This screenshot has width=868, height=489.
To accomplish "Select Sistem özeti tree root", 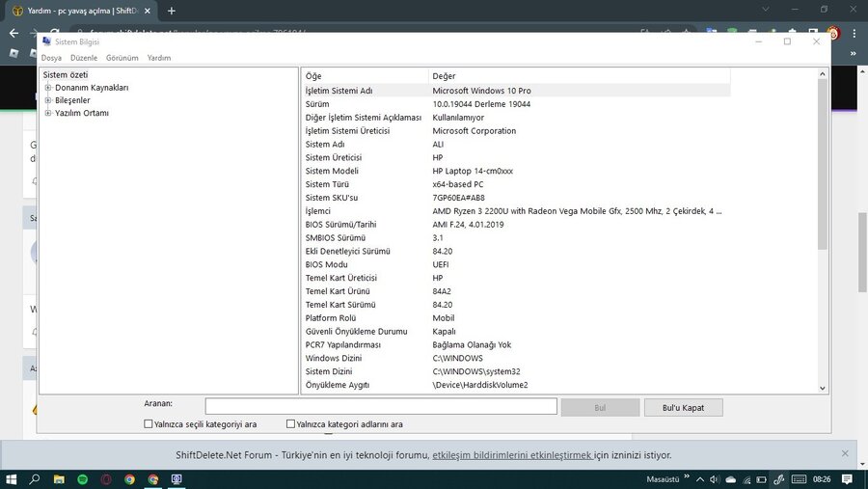I will [66, 75].
